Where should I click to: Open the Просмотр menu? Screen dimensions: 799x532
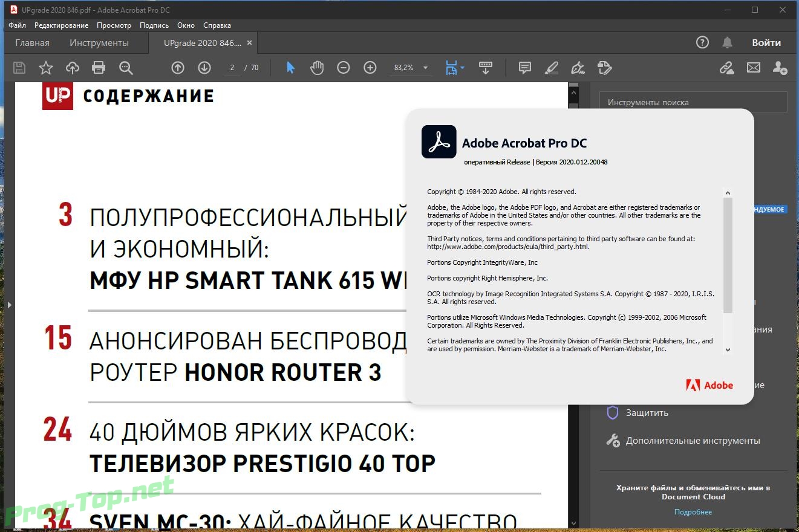(114, 25)
